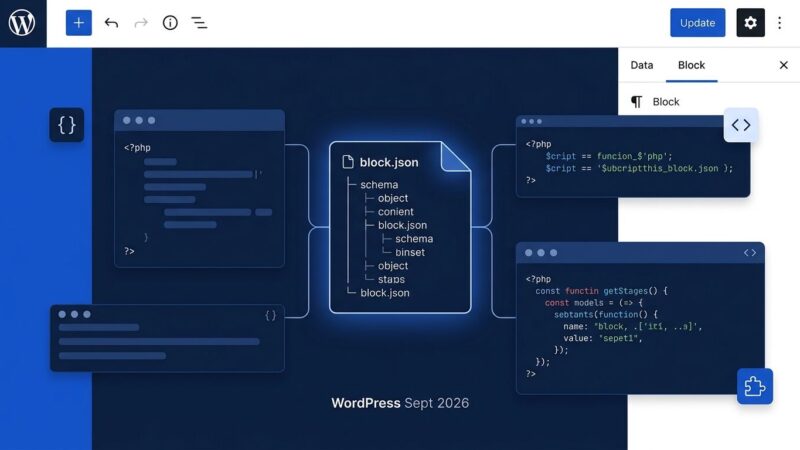Image resolution: width=800 pixels, height=450 pixels.
Task: Click the puzzle piece plugin icon
Action: (x=755, y=387)
